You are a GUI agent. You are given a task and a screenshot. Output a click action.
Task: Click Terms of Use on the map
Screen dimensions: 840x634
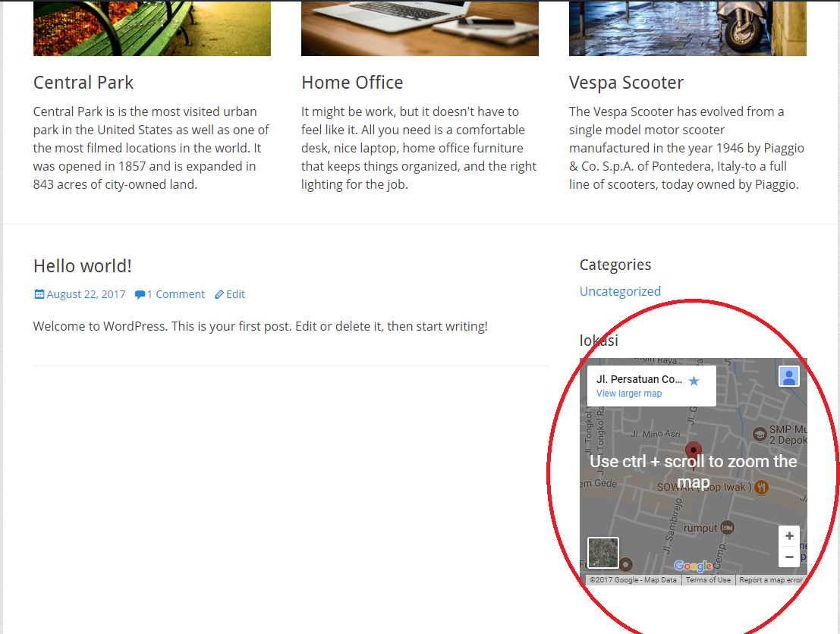(708, 580)
